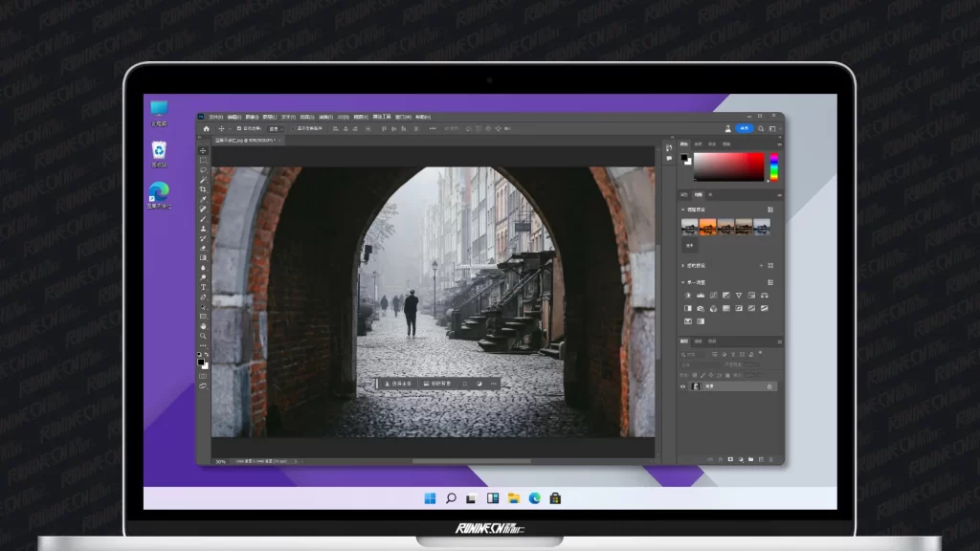
Task: Click the rainbow hue slider strip
Action: pyautogui.click(x=774, y=166)
